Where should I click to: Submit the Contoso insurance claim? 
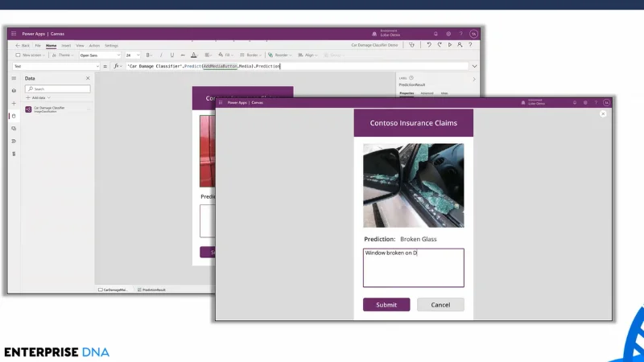pyautogui.click(x=386, y=305)
